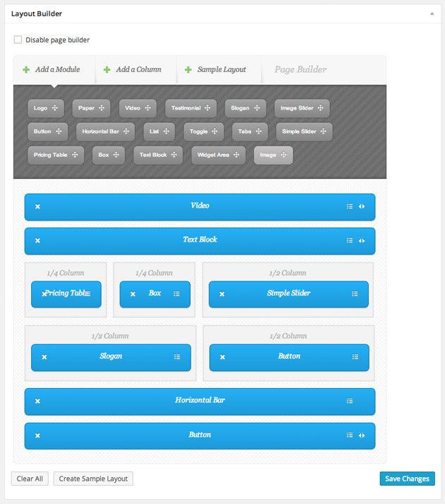Click 1/2 Column heading above Simple Slider
Viewport: 445px width, 504px height.
(x=288, y=273)
